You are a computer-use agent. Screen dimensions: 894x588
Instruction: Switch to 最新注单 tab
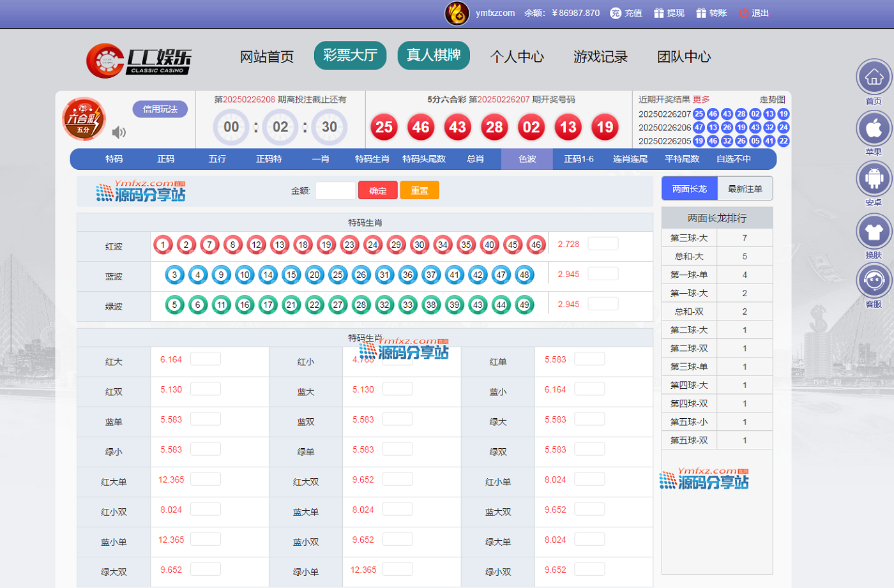(x=745, y=189)
